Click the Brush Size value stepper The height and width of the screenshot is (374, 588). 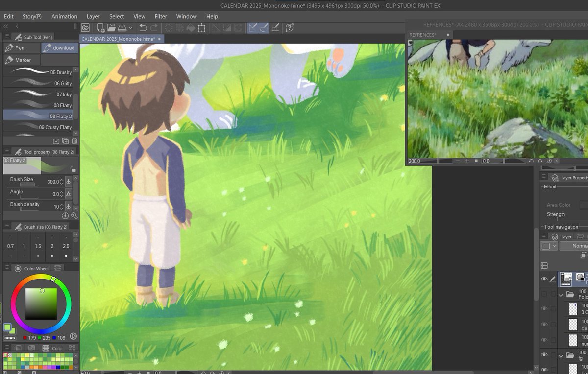click(61, 182)
